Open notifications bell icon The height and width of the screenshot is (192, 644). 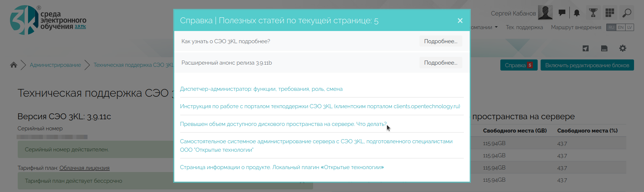coord(577,13)
